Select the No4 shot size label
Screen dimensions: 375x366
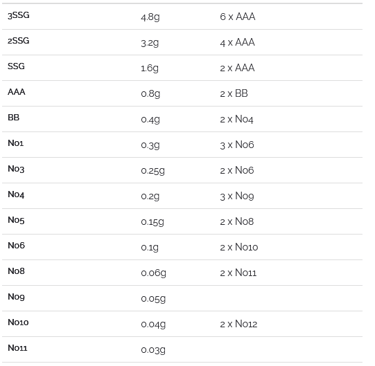click(16, 194)
